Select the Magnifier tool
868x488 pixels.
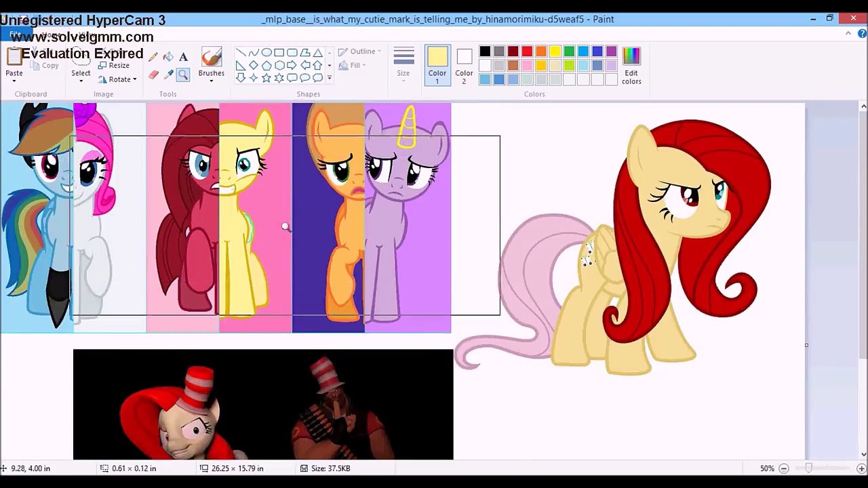(x=183, y=75)
